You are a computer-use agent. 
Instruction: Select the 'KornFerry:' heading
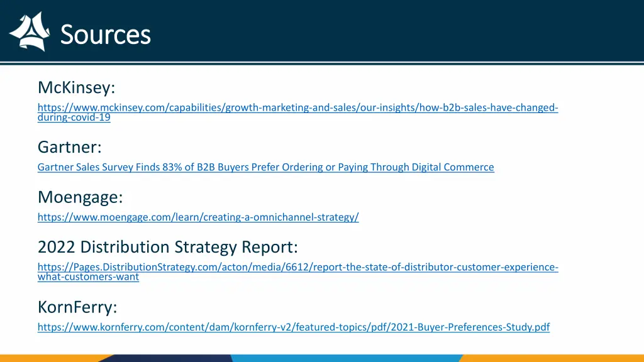pyautogui.click(x=77, y=307)
